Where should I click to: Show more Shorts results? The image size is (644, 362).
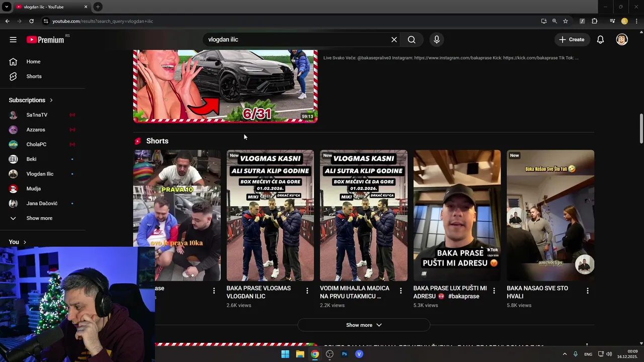tap(364, 325)
